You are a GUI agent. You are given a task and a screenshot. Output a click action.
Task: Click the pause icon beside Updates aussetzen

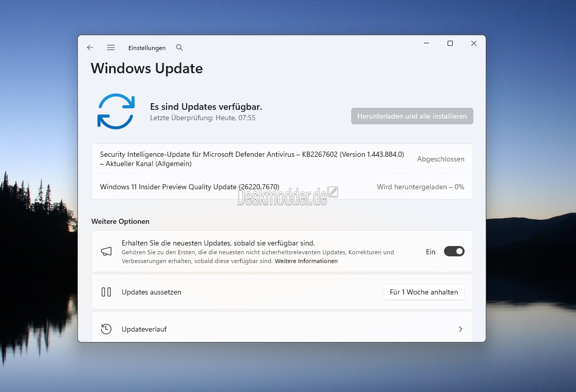click(106, 292)
